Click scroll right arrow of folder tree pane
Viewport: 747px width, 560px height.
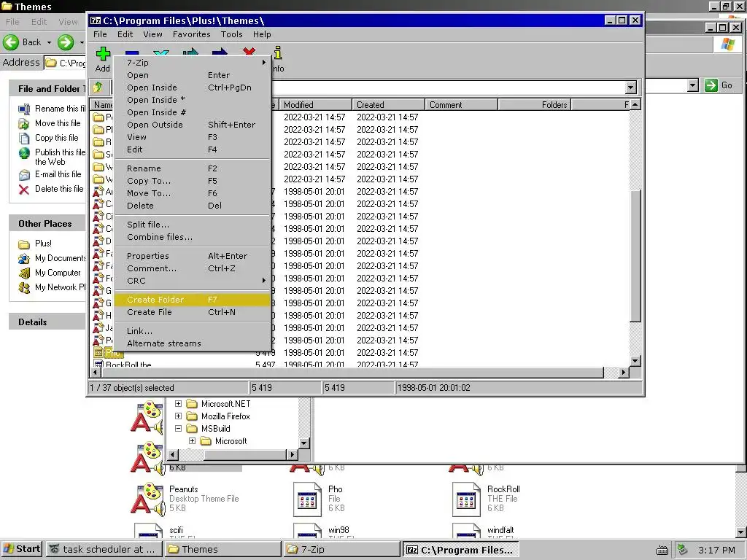pyautogui.click(x=292, y=455)
